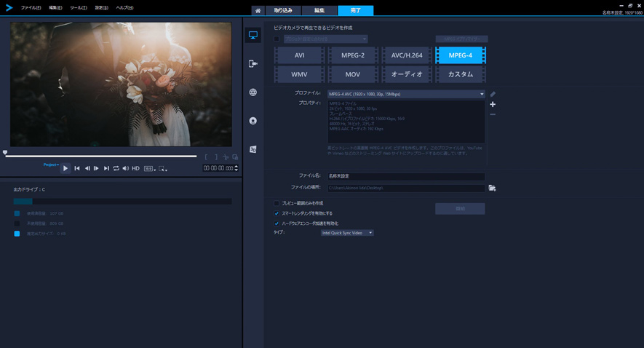The height and width of the screenshot is (348, 644).
Task: Play the project preview
Action: click(65, 168)
